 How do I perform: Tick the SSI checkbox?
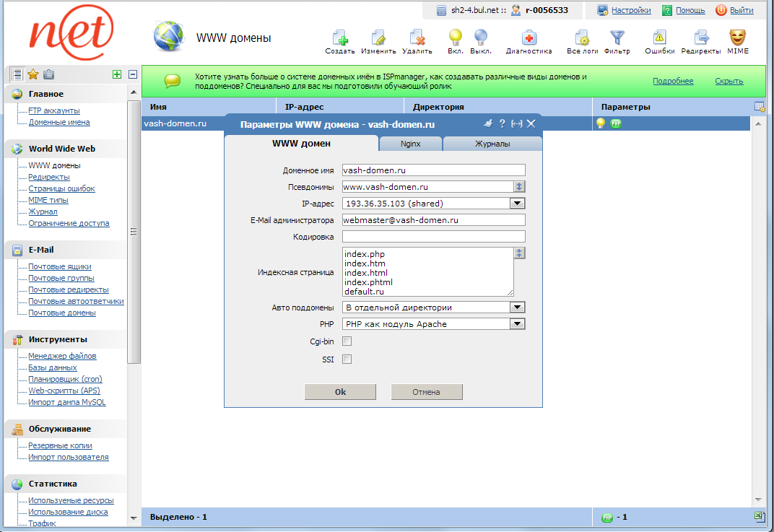(347, 359)
